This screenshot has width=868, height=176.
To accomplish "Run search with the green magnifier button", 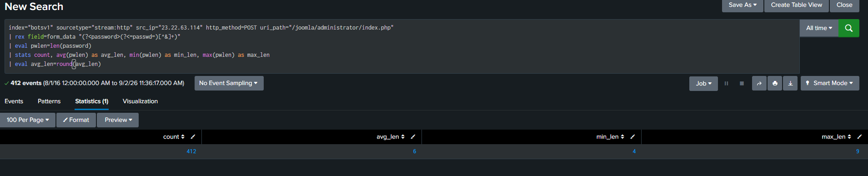I will click(848, 28).
